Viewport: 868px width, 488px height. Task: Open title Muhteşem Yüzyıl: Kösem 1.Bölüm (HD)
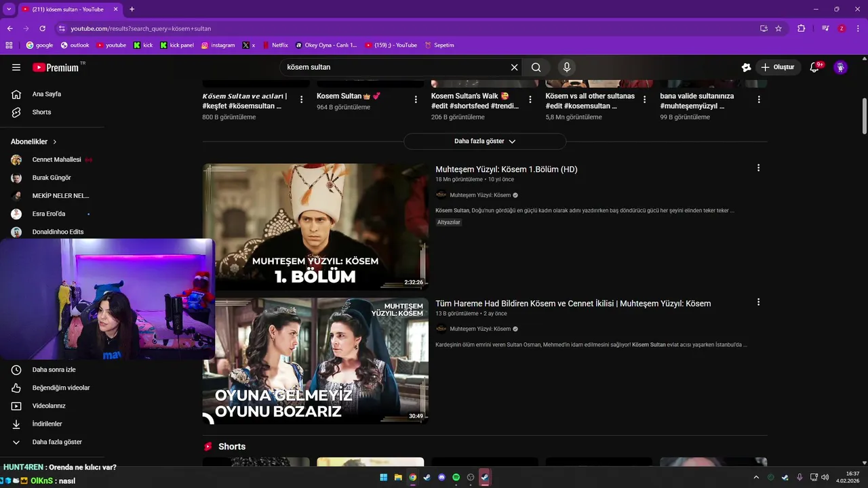click(x=507, y=169)
